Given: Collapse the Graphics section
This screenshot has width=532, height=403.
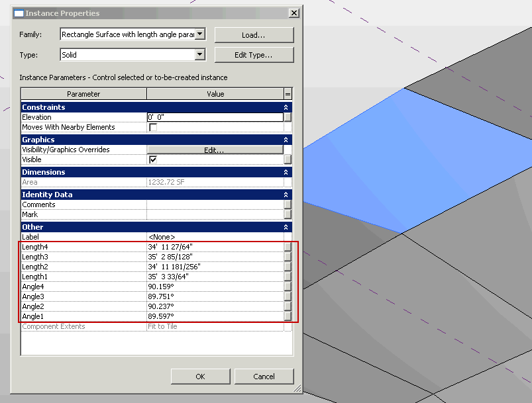Looking at the screenshot, I should pos(285,139).
